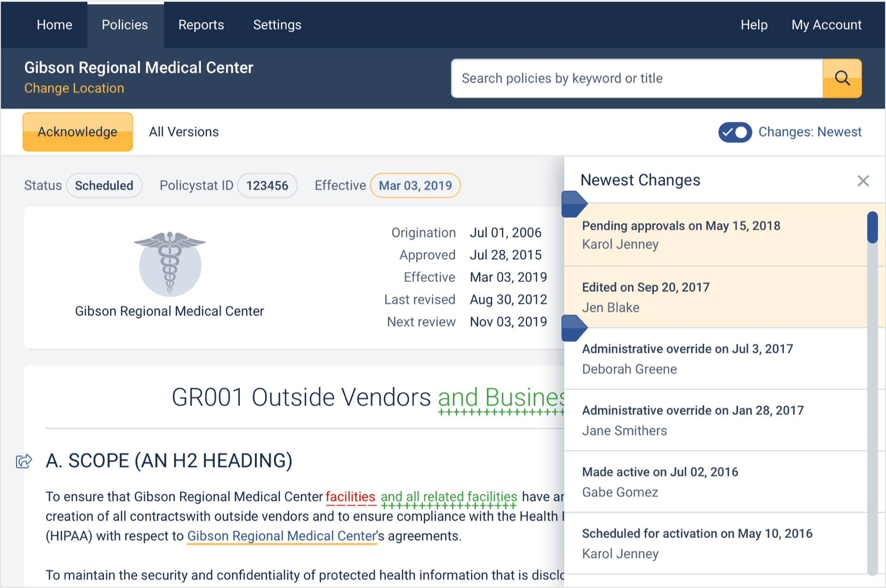Screen dimensions: 886x588
Task: Open Settings in the top navigation
Action: [277, 25]
